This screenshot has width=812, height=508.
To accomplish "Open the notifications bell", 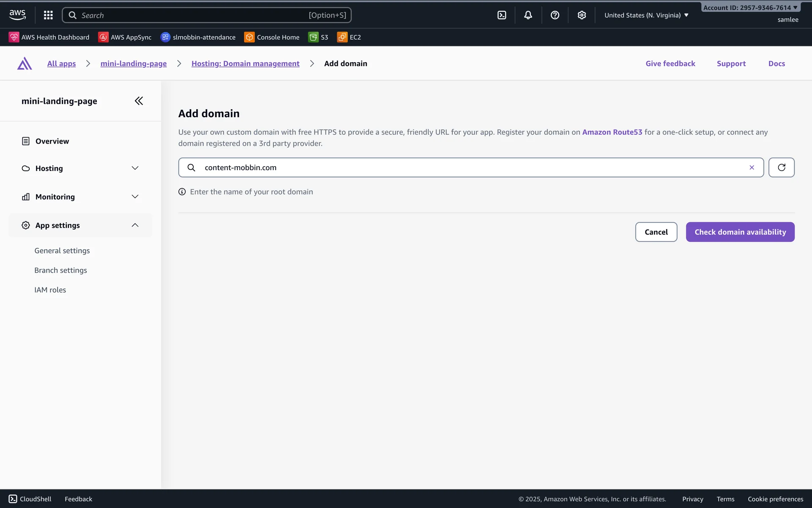I will [528, 15].
